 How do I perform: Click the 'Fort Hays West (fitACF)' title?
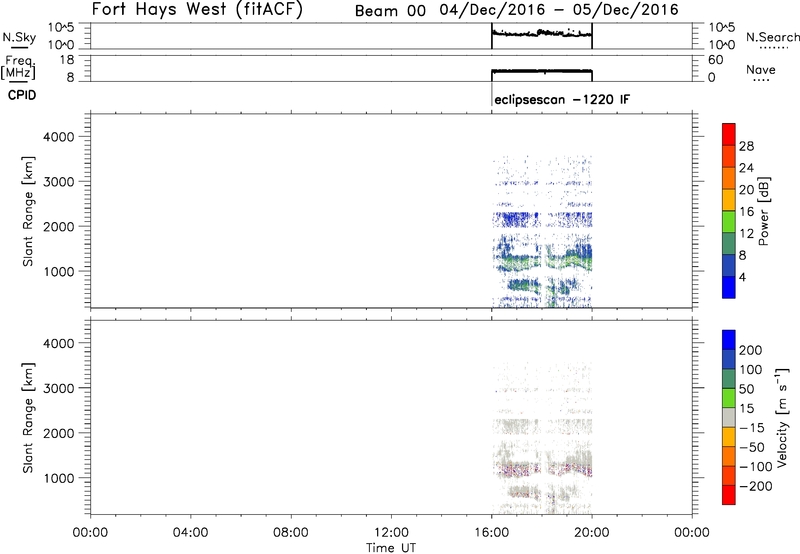(x=197, y=9)
